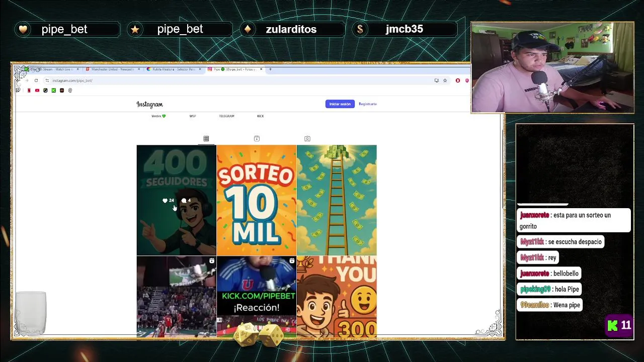
Task: Click the Iniciar sesión button
Action: (340, 104)
